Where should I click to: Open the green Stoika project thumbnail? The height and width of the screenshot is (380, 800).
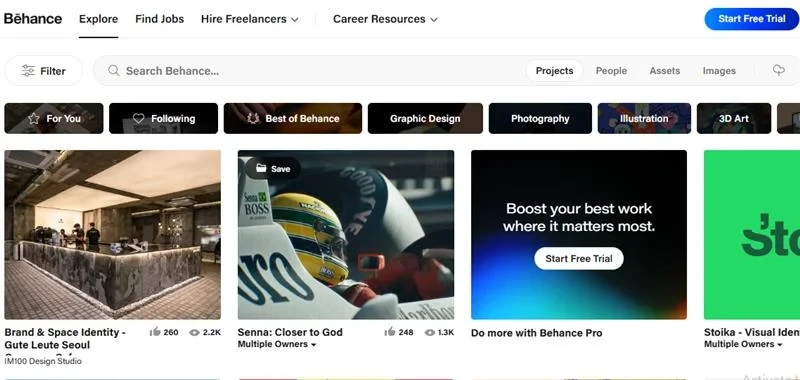click(x=752, y=235)
